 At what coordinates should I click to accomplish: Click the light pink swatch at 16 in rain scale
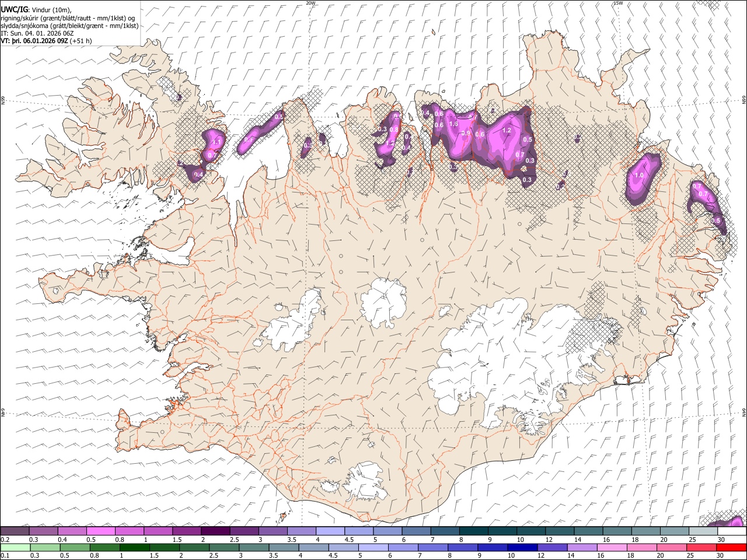tap(611, 547)
